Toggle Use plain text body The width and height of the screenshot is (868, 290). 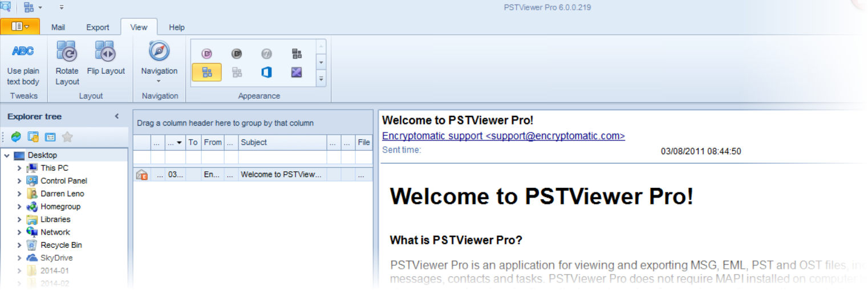(x=23, y=63)
